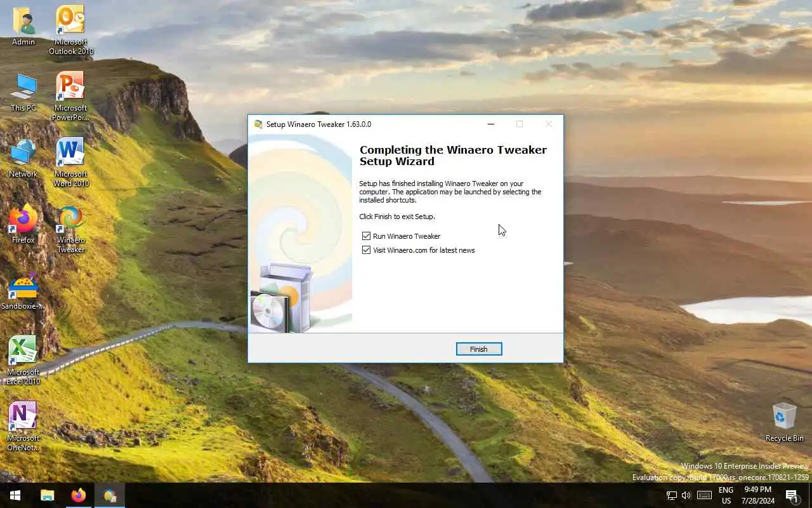
Task: Open the network status tray icon
Action: click(x=671, y=495)
